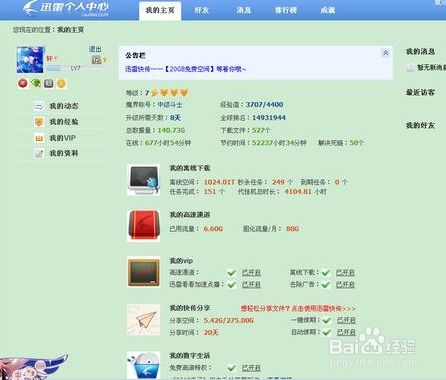Click the green gem badge icon

(36, 83)
